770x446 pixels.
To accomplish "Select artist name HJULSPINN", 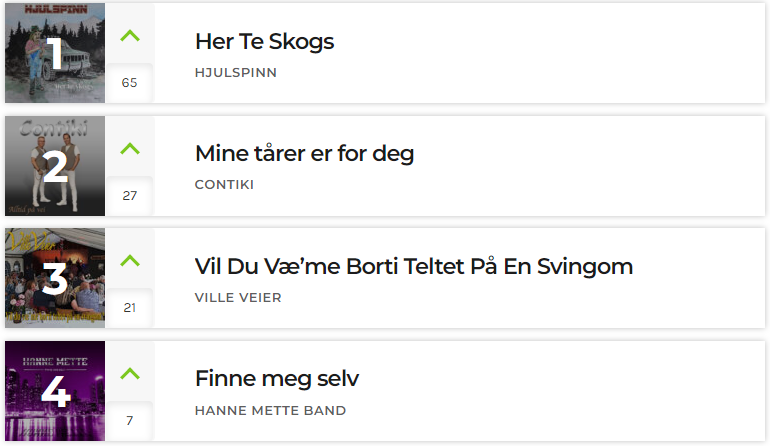I will point(236,73).
